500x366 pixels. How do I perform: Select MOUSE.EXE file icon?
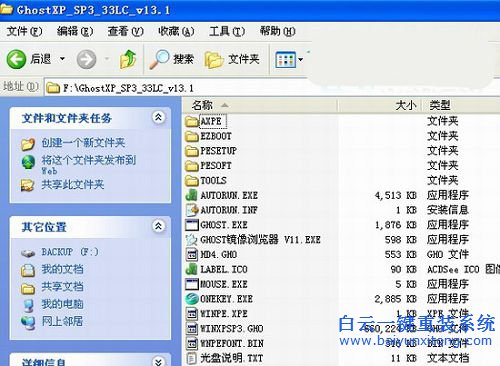click(192, 284)
